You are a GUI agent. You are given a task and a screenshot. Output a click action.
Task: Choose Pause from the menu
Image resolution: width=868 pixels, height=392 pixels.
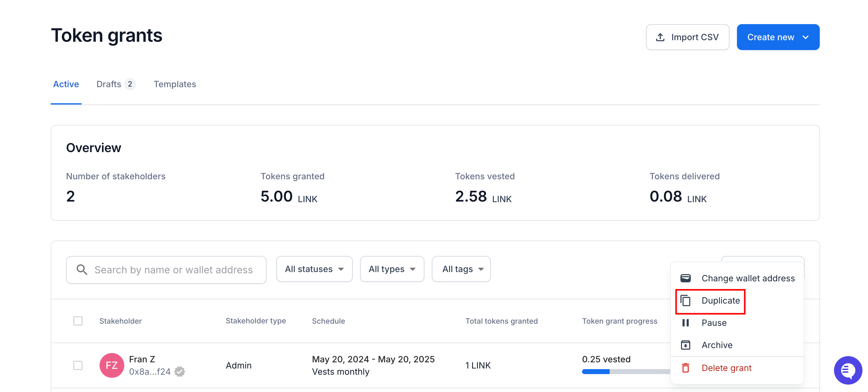pyautogui.click(x=737, y=322)
